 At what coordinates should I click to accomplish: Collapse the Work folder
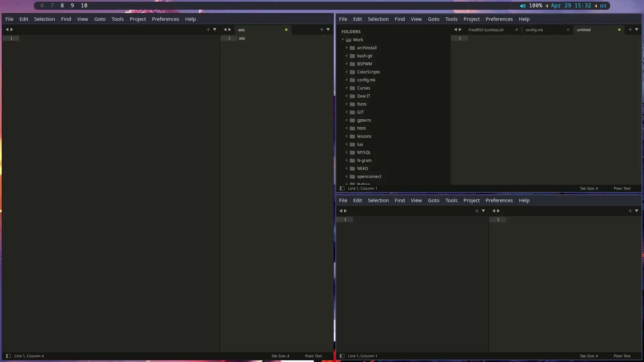(x=343, y=40)
